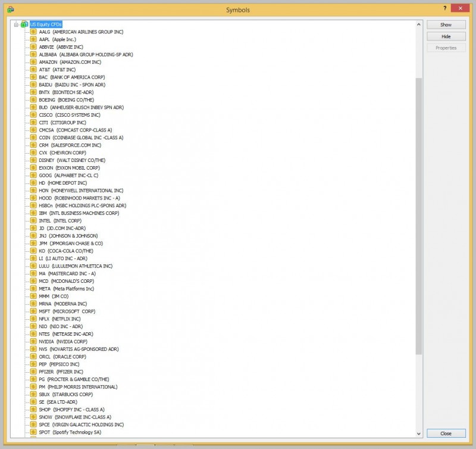Click the symbol icon beside META
476x449 pixels.
click(x=33, y=289)
